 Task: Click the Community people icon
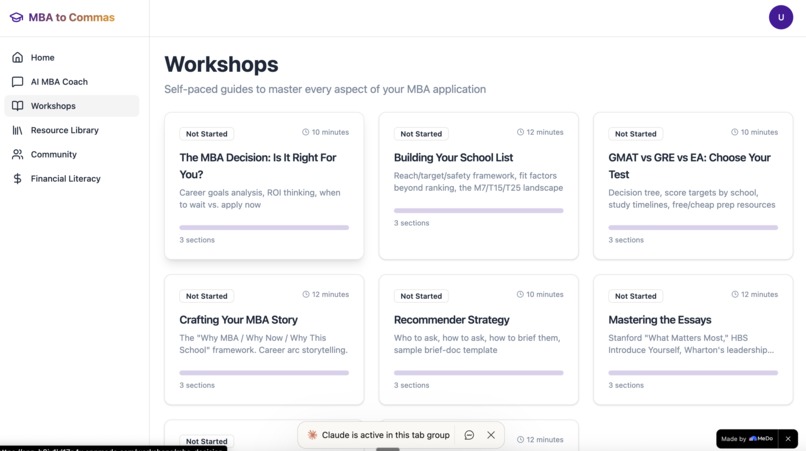click(17, 154)
